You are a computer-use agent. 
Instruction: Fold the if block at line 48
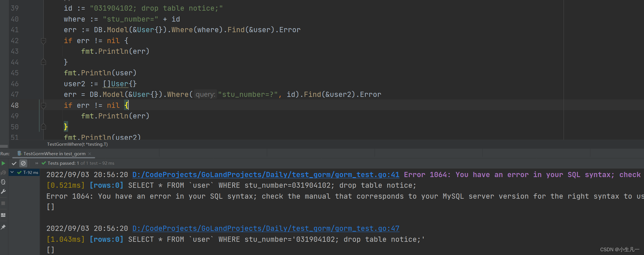point(43,106)
